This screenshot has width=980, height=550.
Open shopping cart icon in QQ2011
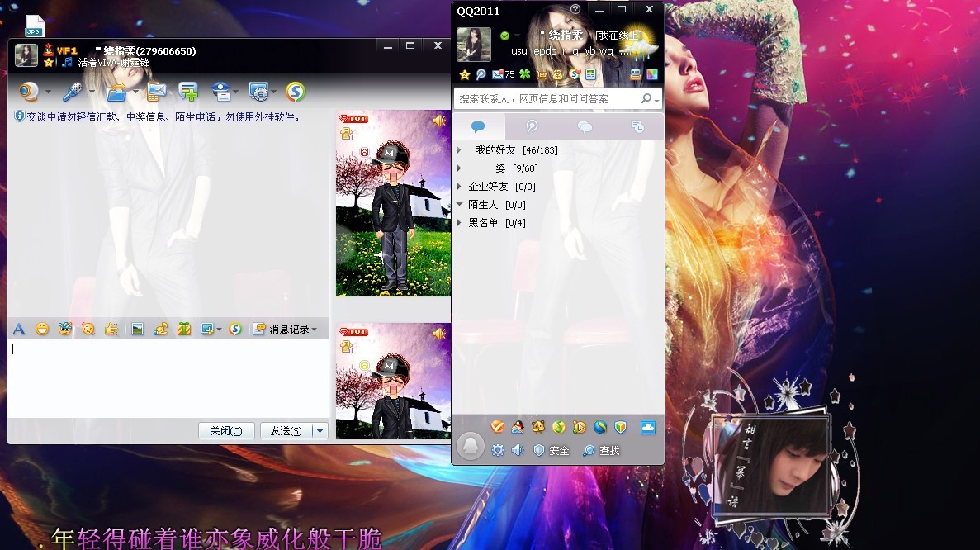[542, 75]
